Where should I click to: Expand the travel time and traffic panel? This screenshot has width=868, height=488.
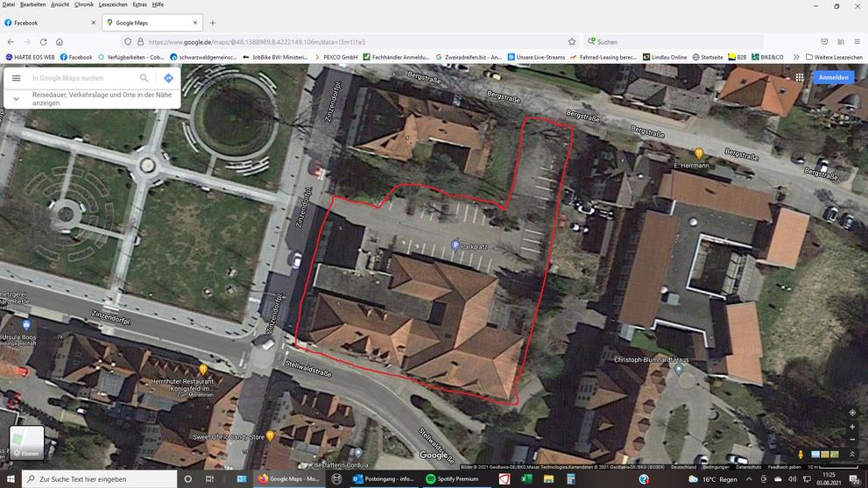tap(16, 99)
